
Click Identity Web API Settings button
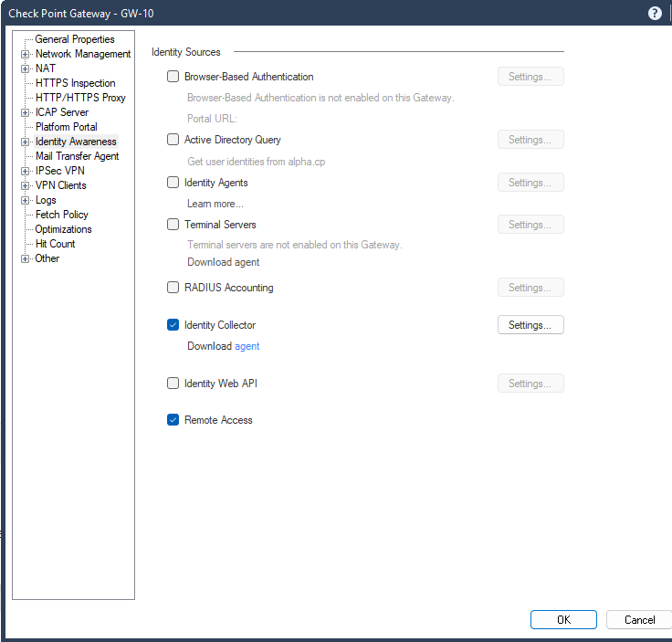click(530, 384)
